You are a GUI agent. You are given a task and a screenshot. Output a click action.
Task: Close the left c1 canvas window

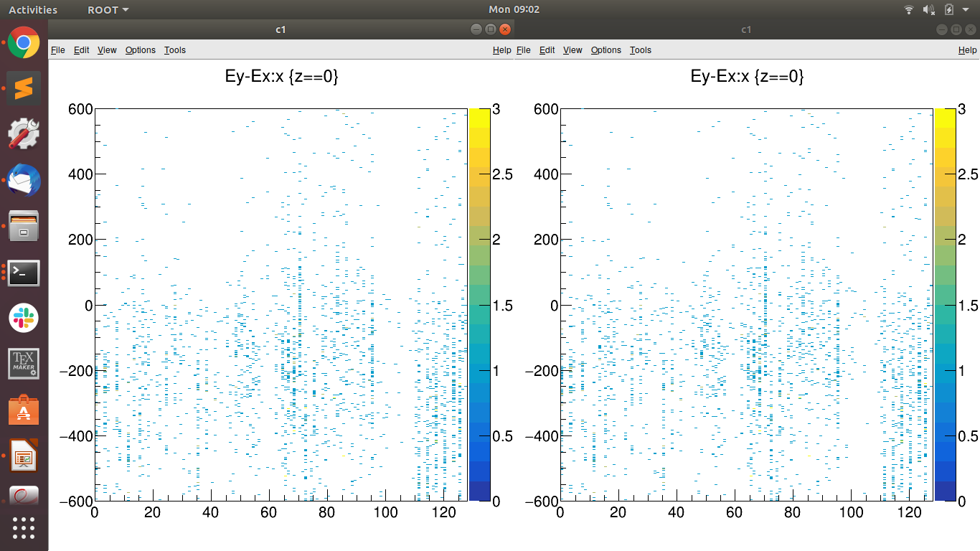tap(505, 29)
